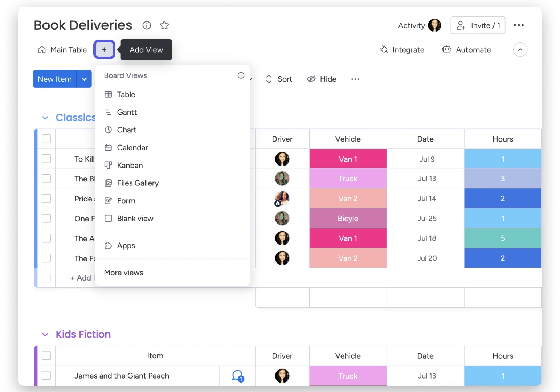Click the Board Views info icon
Viewport: 560px width, 392px height.
(x=241, y=75)
